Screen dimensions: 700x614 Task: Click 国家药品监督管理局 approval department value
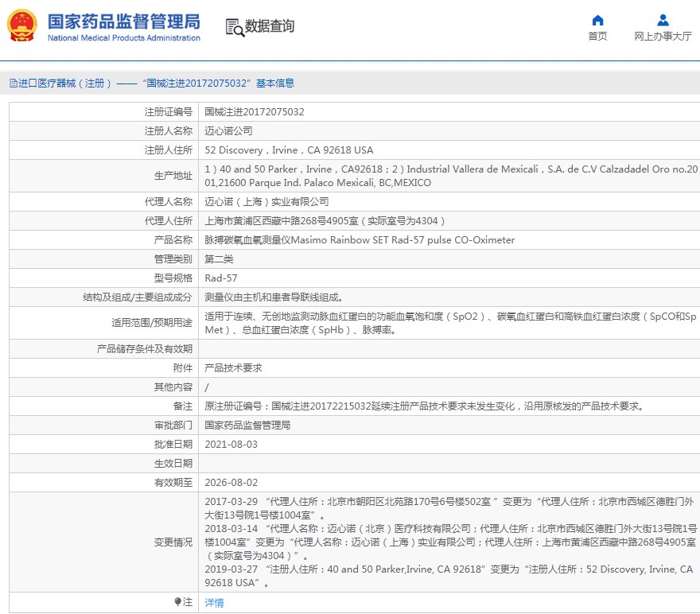(x=247, y=426)
